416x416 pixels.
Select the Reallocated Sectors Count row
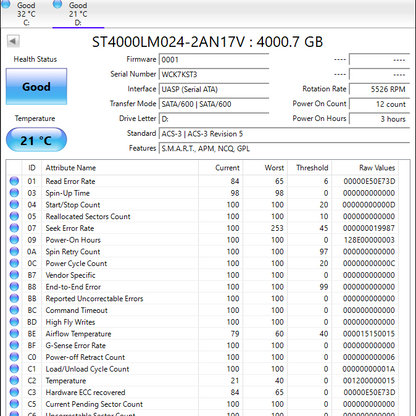coord(203,216)
